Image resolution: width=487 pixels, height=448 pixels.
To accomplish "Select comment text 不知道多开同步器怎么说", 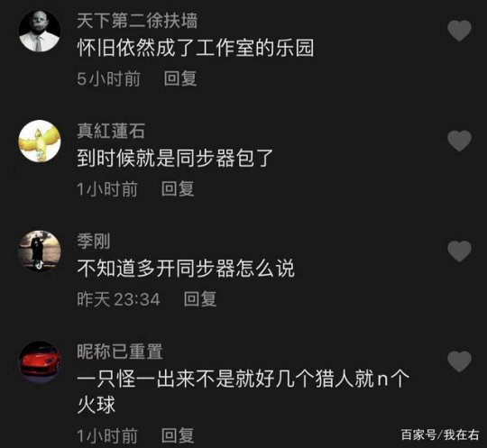I will pos(186,269).
